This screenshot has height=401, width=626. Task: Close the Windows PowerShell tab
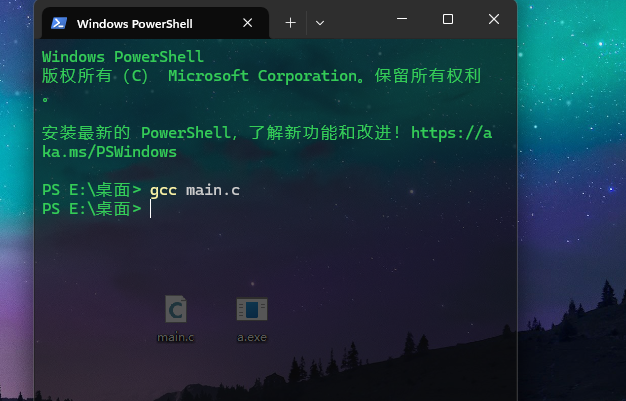[248, 22]
